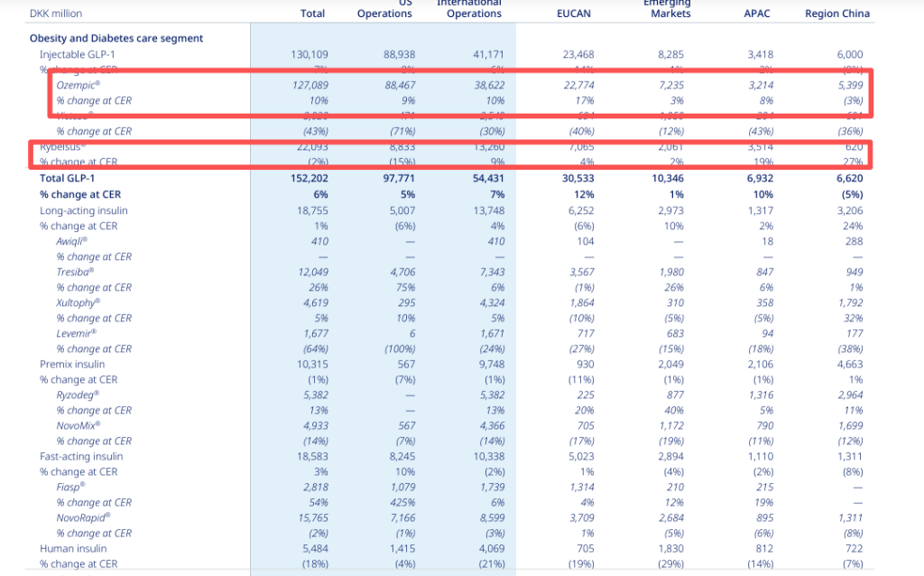The image size is (924, 576).
Task: Select the 'Human insulin' row label
Action: [x=73, y=548]
